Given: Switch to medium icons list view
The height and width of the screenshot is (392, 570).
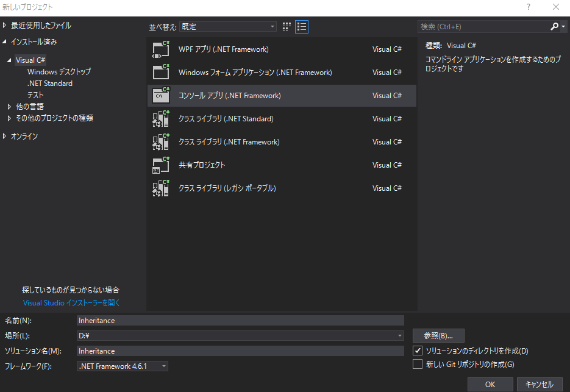Looking at the screenshot, I should pos(302,27).
